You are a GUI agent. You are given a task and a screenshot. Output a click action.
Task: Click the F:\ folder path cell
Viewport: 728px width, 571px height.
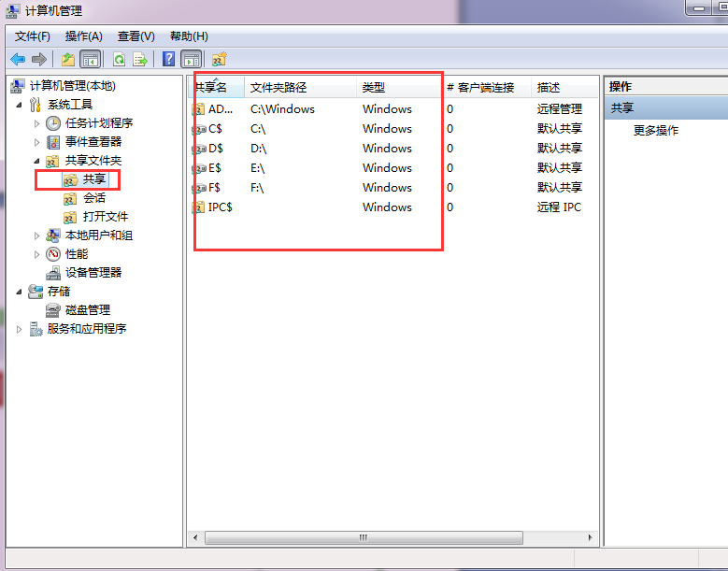point(257,188)
